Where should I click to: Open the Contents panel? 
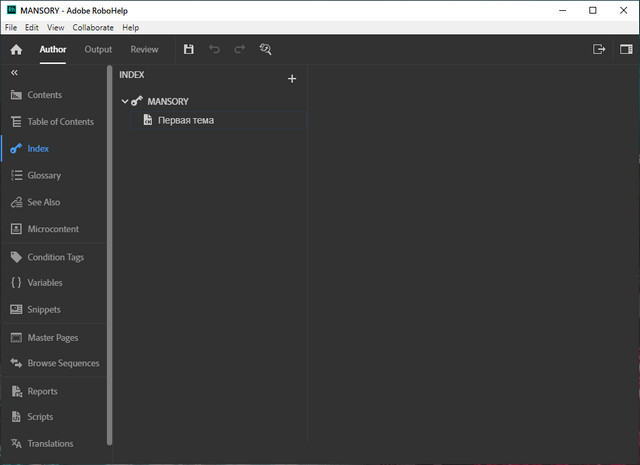point(44,95)
